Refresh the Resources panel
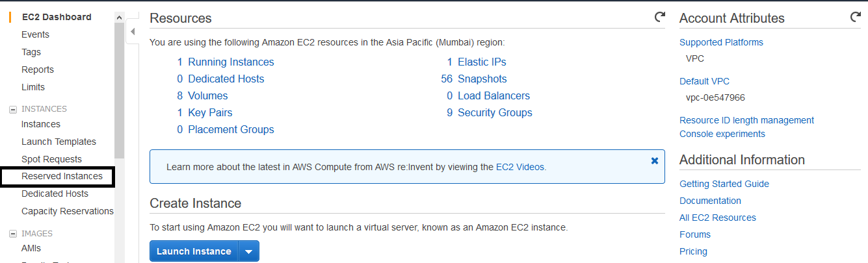The height and width of the screenshot is (263, 868). (660, 18)
